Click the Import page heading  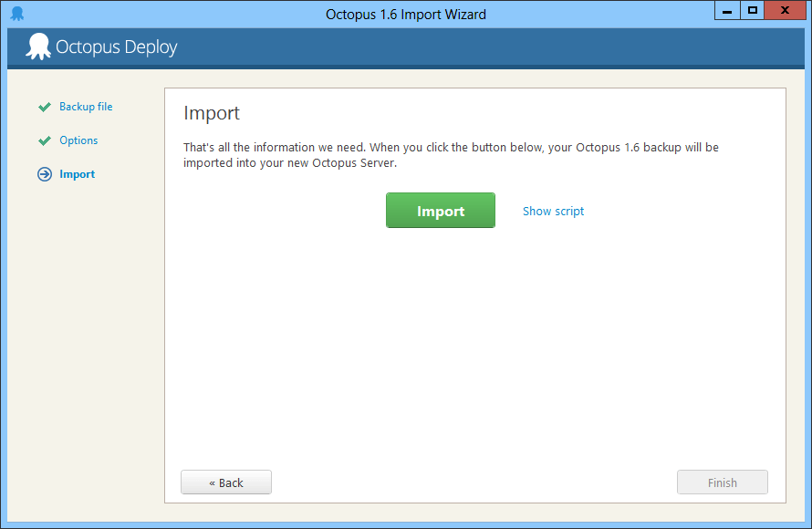(x=212, y=113)
